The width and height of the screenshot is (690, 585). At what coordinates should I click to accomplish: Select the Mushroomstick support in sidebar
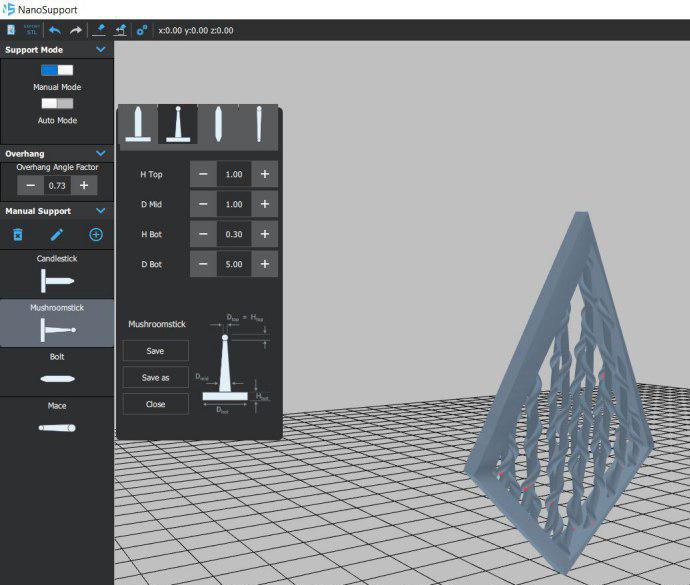[x=57, y=323]
